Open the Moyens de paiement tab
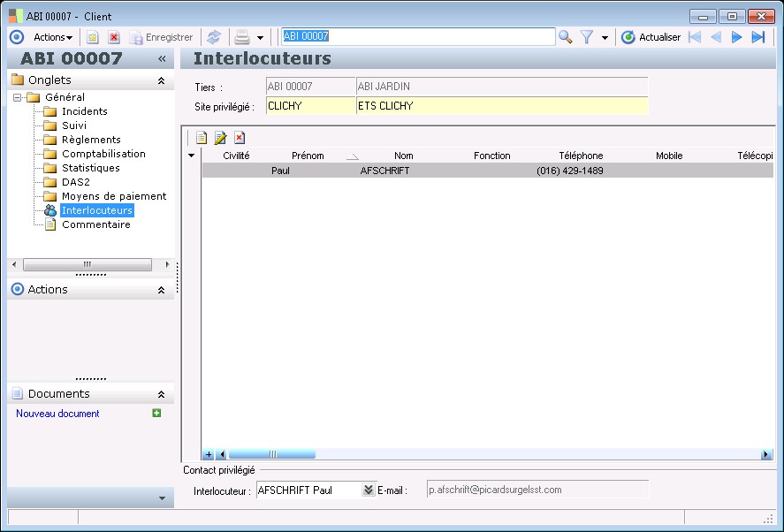This screenshot has height=532, width=784. pos(114,196)
